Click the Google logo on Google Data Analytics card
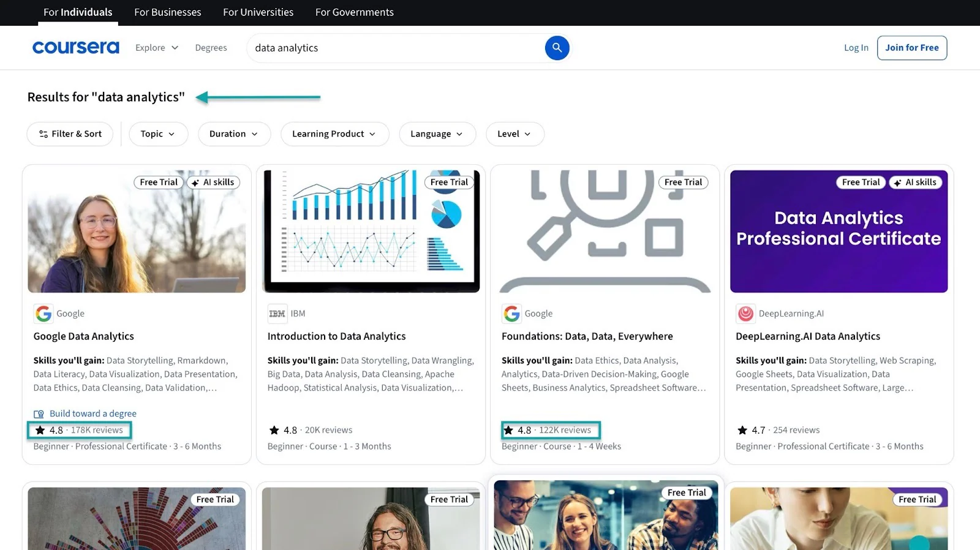This screenshot has width=980, height=550. [43, 314]
